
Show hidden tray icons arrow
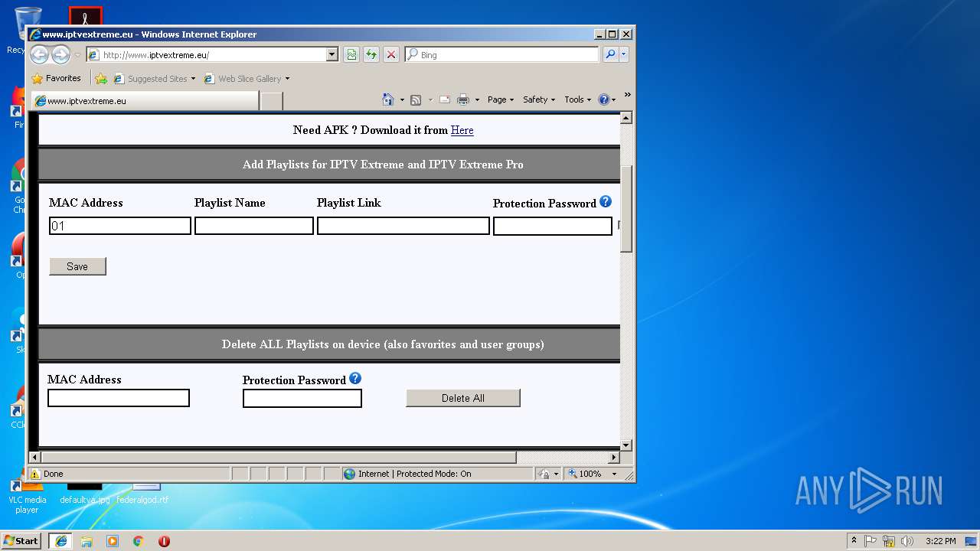coord(854,541)
